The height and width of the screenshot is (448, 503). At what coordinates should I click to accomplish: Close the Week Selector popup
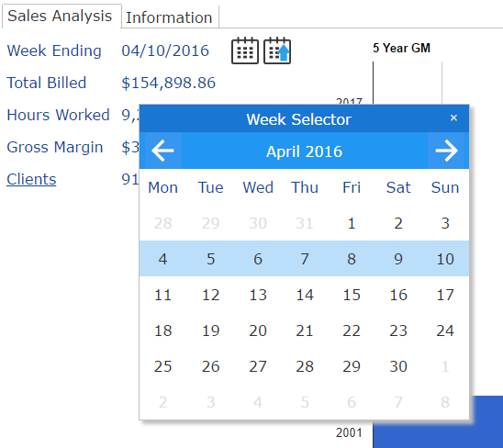pos(453,118)
